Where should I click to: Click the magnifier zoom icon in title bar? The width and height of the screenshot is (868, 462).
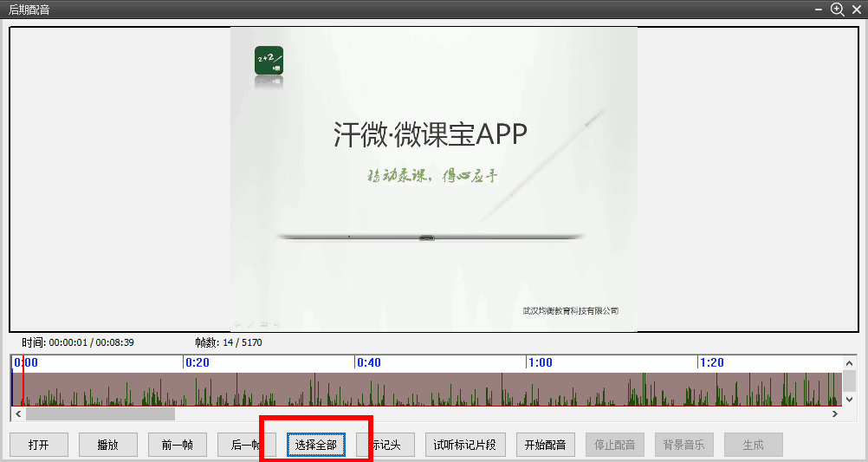pyautogui.click(x=837, y=9)
